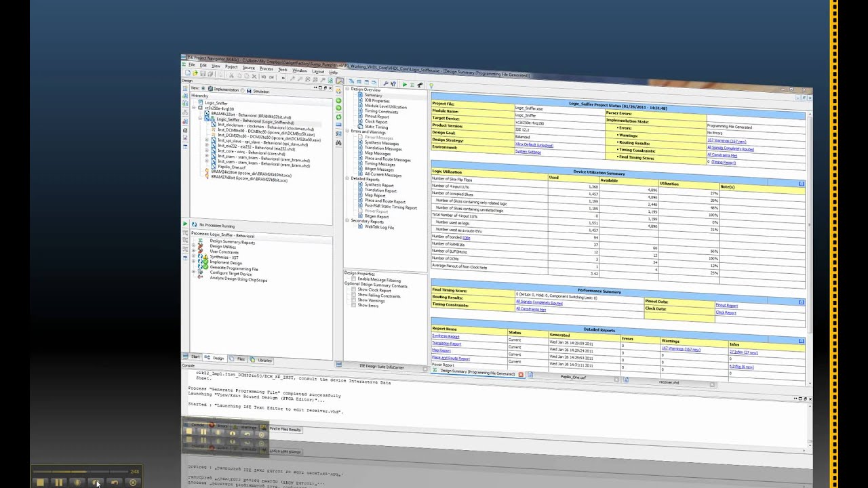
Task: Check Show Warnings option
Action: (x=353, y=300)
